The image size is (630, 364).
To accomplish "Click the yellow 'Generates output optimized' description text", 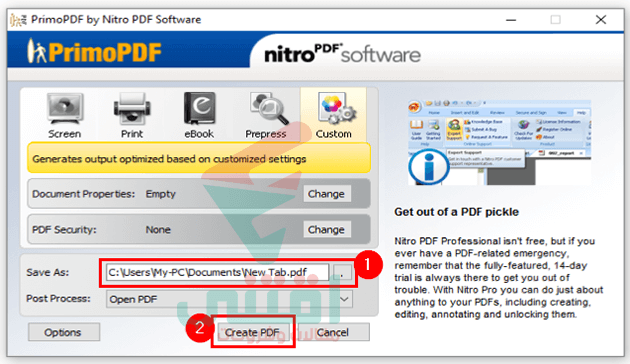I will [x=170, y=159].
